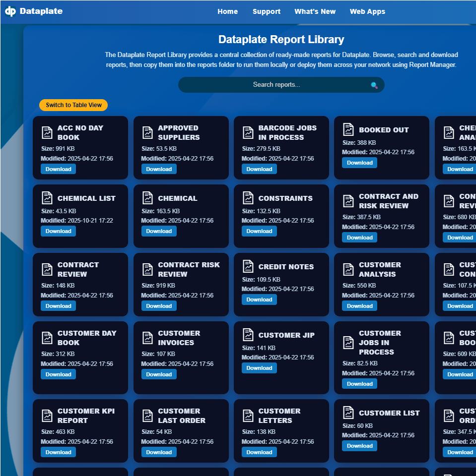
Task: Click the CHEMICAL report icon (163.5 KB)
Action: (x=147, y=198)
